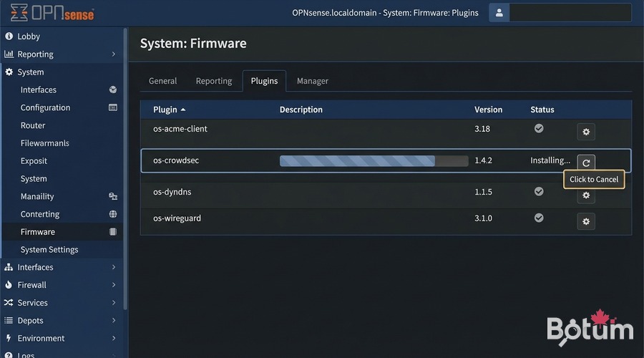Click the Reporting chart icon in sidebar
This screenshot has height=358, width=644.
pyautogui.click(x=9, y=54)
